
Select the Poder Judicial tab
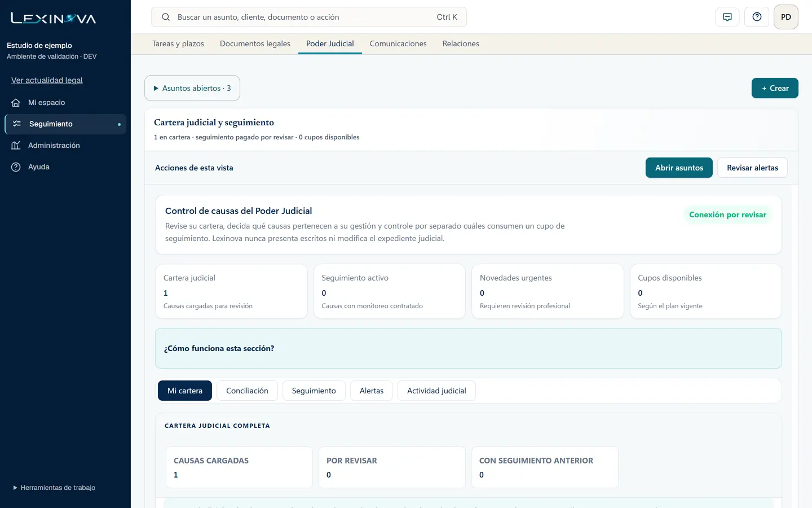coord(330,43)
